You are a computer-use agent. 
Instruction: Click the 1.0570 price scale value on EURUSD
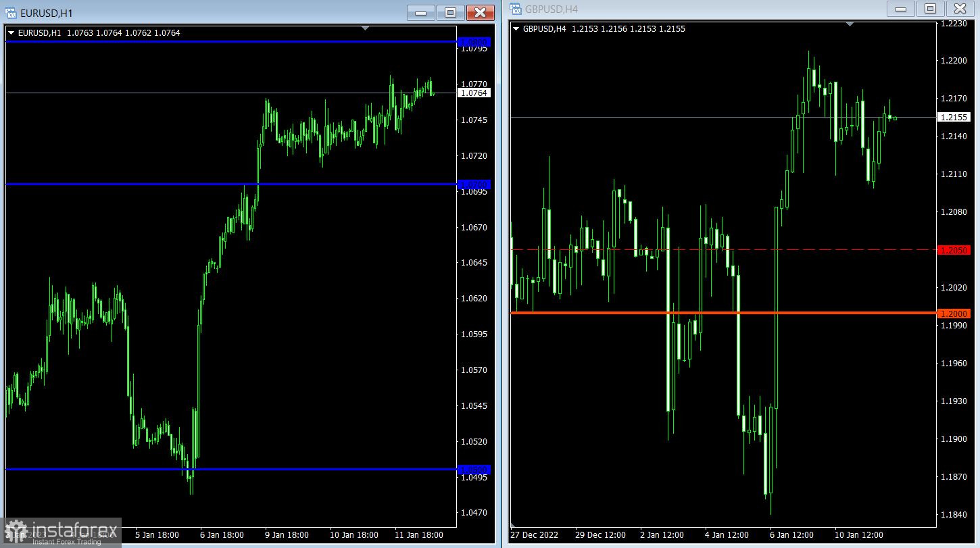coord(473,370)
